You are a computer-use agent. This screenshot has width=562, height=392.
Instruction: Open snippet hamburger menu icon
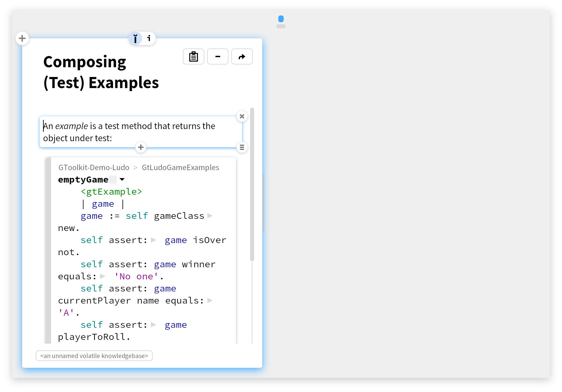pyautogui.click(x=242, y=147)
